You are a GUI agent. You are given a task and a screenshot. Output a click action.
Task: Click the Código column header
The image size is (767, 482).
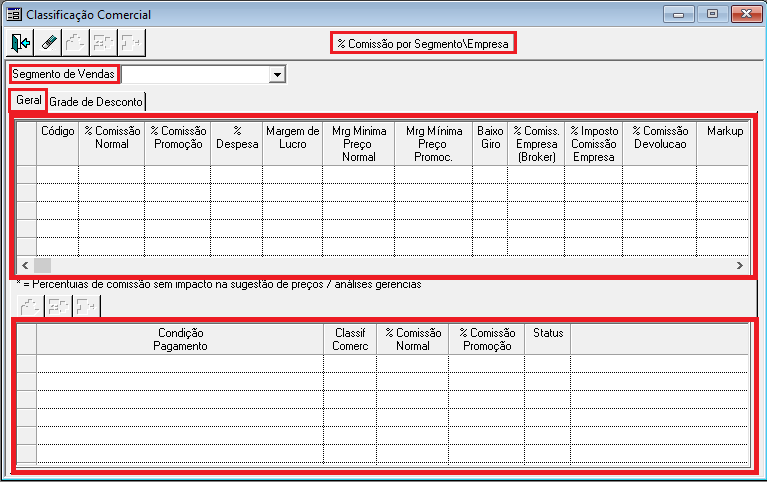click(x=58, y=144)
